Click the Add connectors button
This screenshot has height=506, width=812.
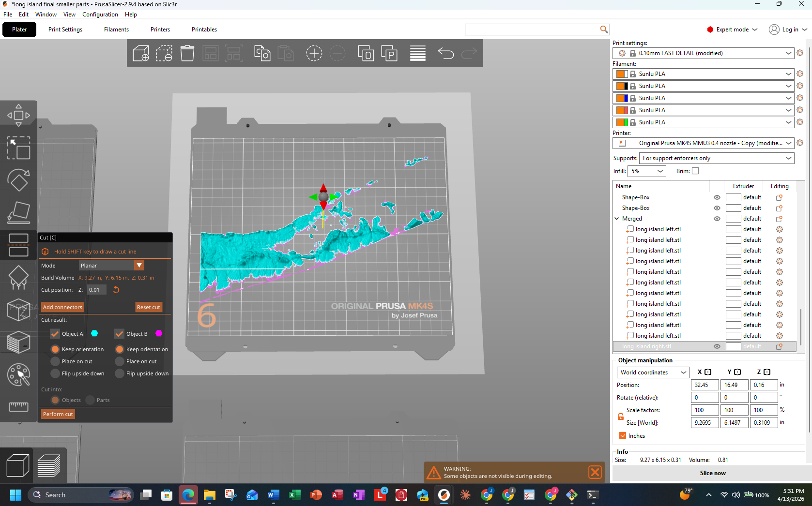click(x=62, y=307)
